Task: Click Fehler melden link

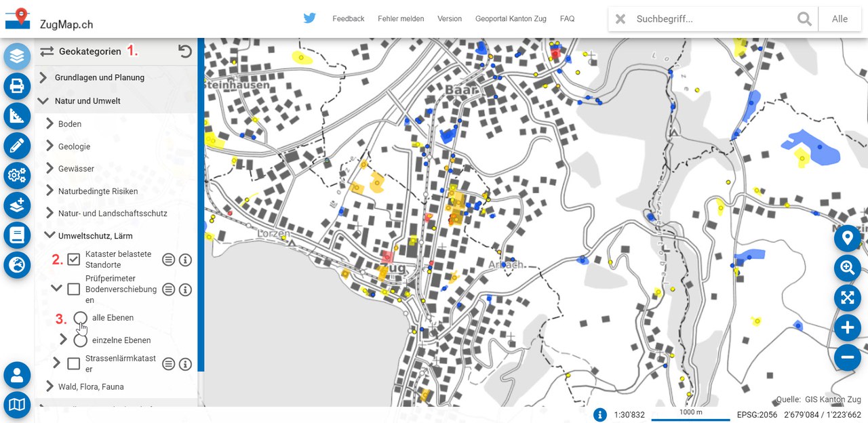Action: click(401, 19)
